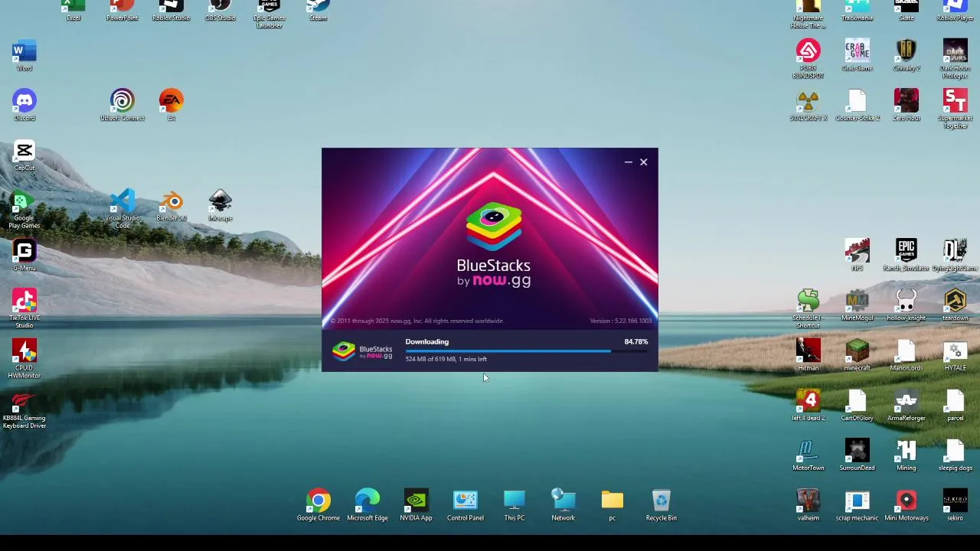Open the Discord desktop shortcut
The width and height of the screenshot is (980, 551).
coord(24,106)
